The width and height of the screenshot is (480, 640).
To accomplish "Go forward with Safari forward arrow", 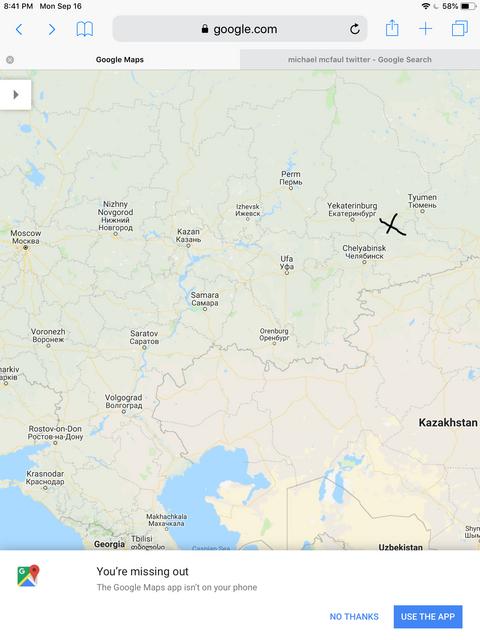I will (51, 29).
